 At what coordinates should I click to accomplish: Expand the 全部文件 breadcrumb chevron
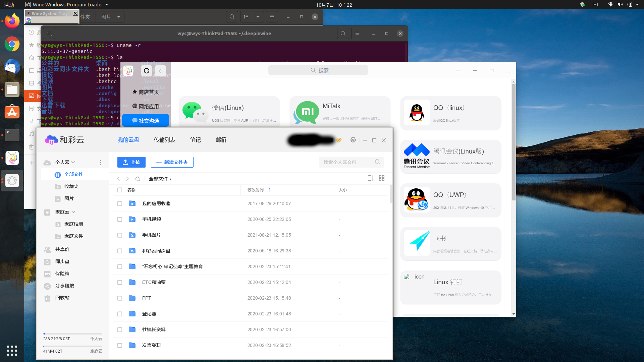(171, 179)
